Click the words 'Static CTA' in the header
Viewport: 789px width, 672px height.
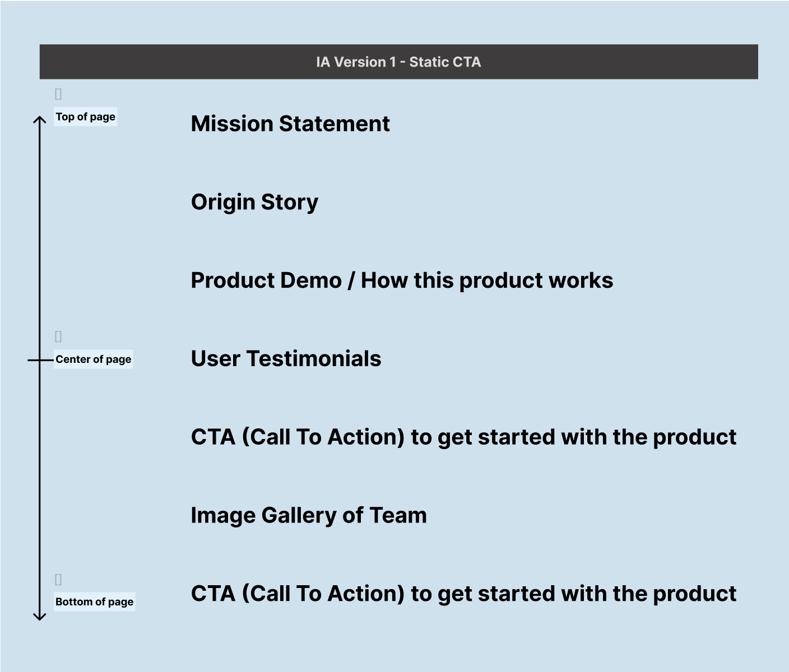(x=445, y=62)
